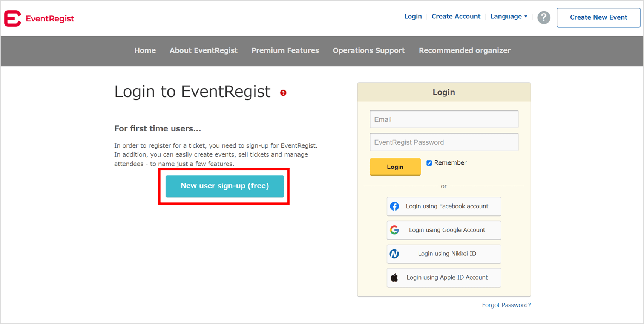This screenshot has height=324, width=644.
Task: Click the EventRegist Password field
Action: [x=444, y=142]
